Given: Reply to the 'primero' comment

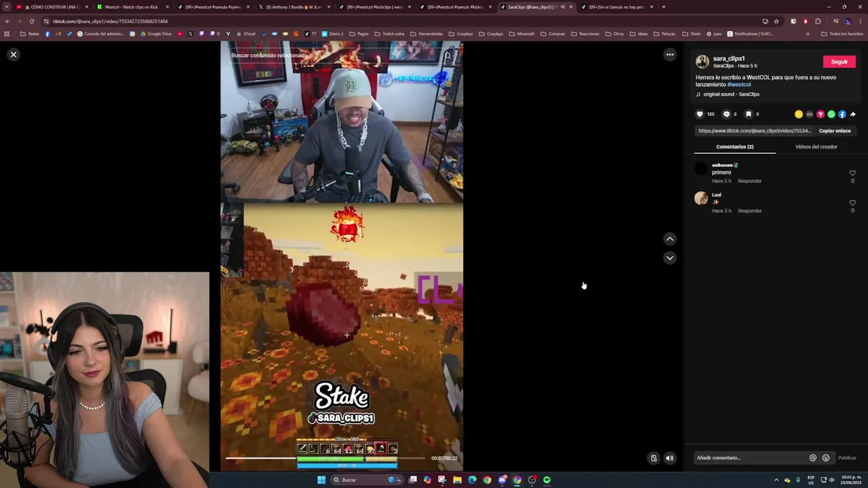Looking at the screenshot, I should (749, 181).
